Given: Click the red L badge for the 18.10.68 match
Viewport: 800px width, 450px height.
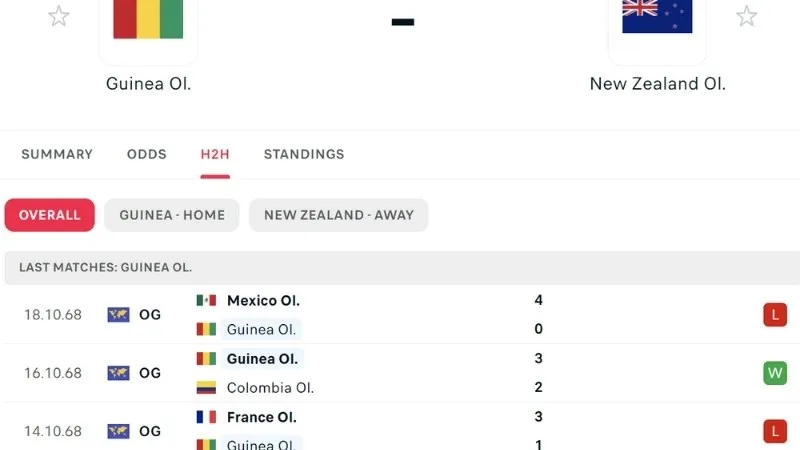Looking at the screenshot, I should tap(775, 315).
